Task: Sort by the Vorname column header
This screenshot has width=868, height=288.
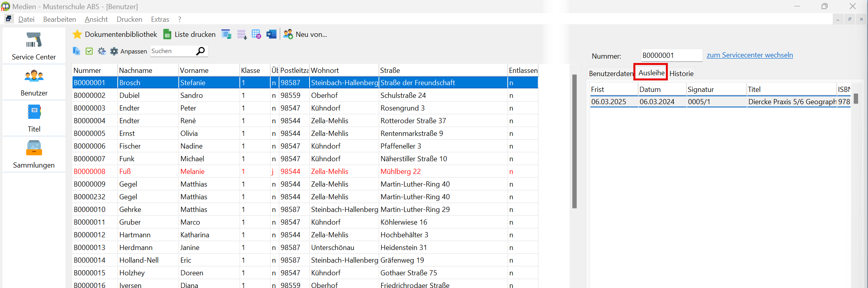Action: click(209, 70)
